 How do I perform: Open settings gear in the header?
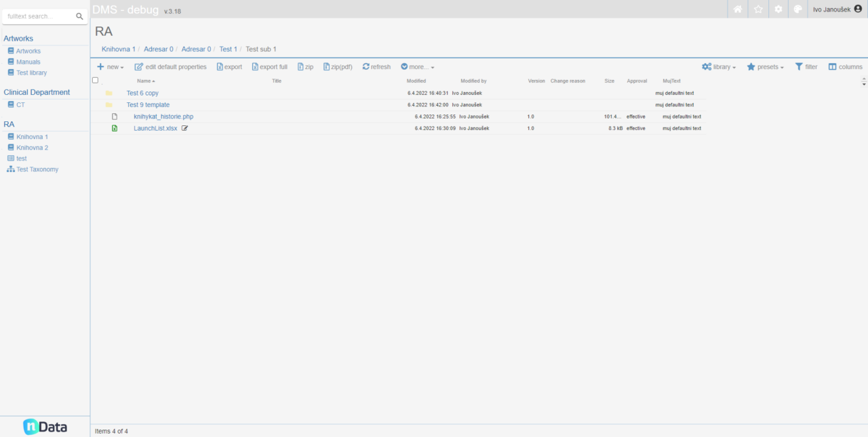point(778,9)
